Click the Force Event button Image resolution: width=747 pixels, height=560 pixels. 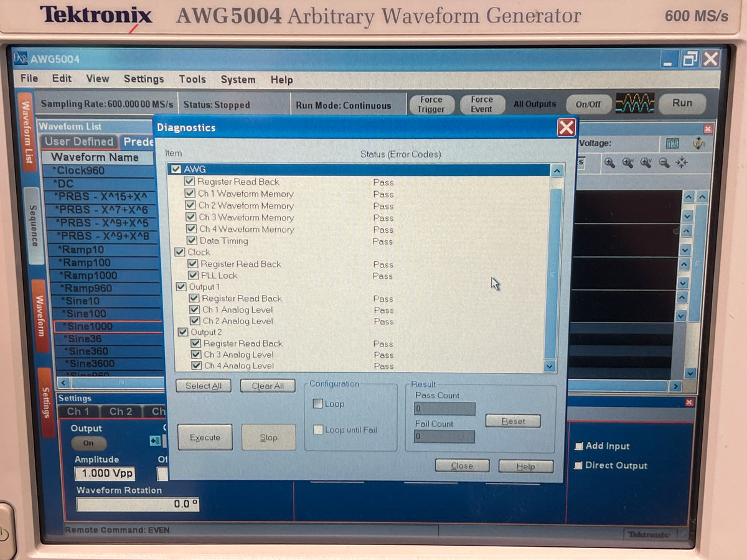(x=482, y=104)
